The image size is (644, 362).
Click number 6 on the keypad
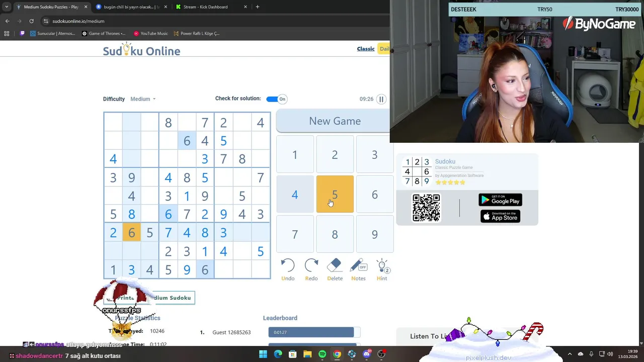pos(374,195)
